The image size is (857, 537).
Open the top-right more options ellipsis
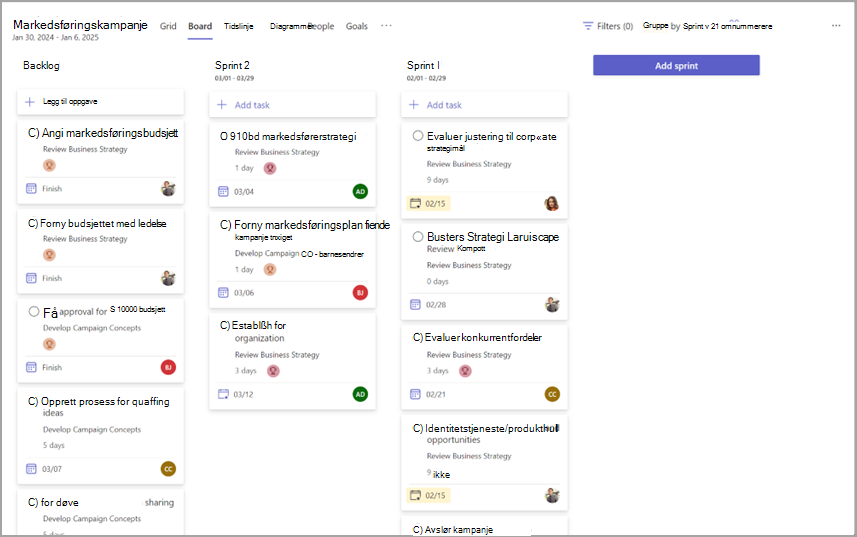click(836, 26)
